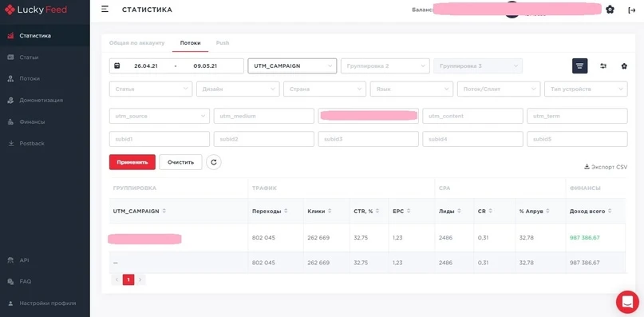
Task: Go to previous page arrow
Action: [x=117, y=280]
